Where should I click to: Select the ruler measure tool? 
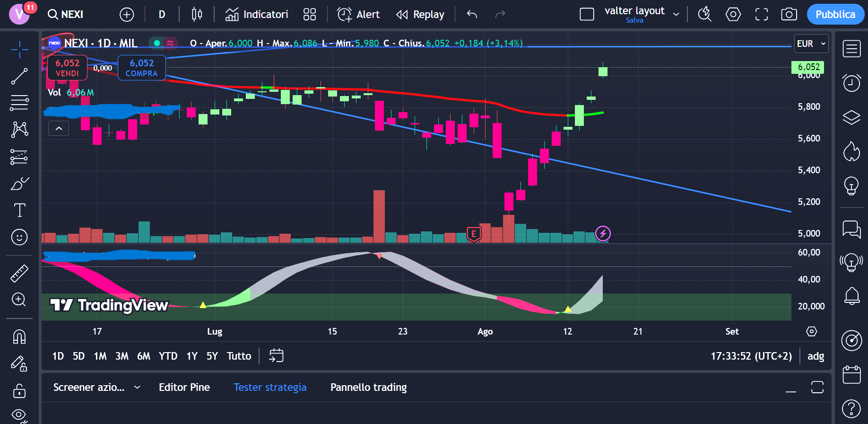[19, 273]
